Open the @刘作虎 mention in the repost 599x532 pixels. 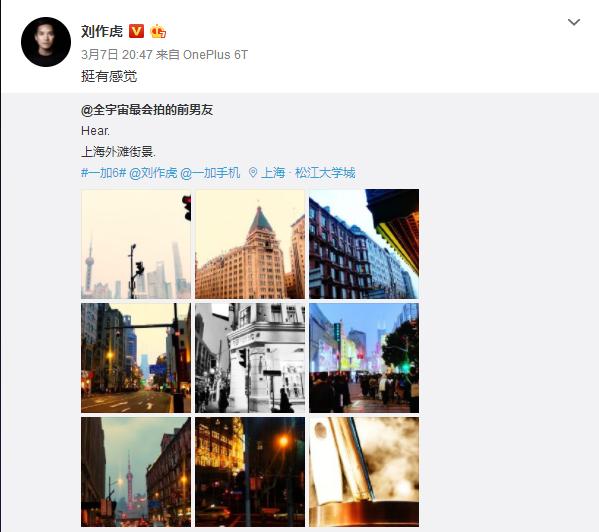coord(153,173)
